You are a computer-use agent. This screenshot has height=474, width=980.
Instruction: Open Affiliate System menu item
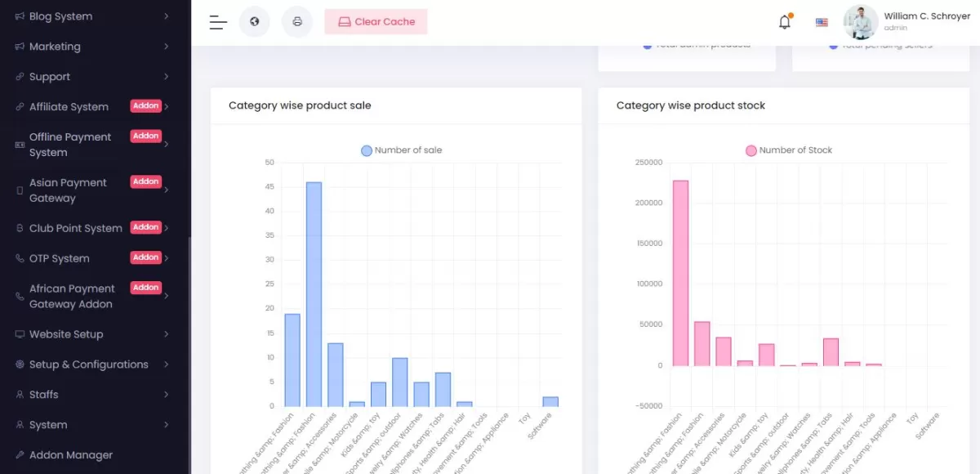pos(95,107)
